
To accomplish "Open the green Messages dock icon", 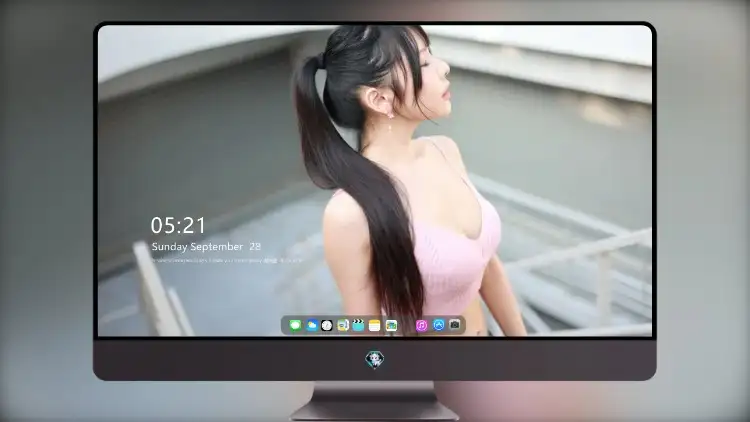I will click(x=295, y=325).
